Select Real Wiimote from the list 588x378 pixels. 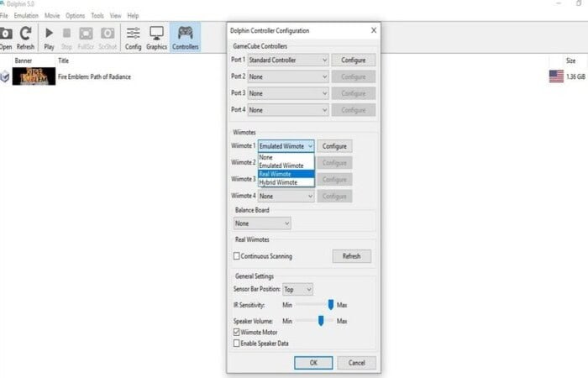click(x=286, y=174)
